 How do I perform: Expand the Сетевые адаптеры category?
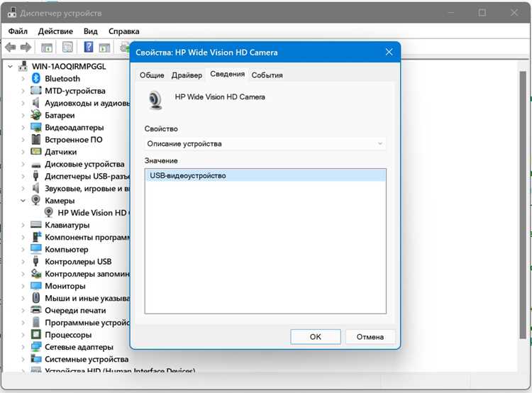coord(23,347)
